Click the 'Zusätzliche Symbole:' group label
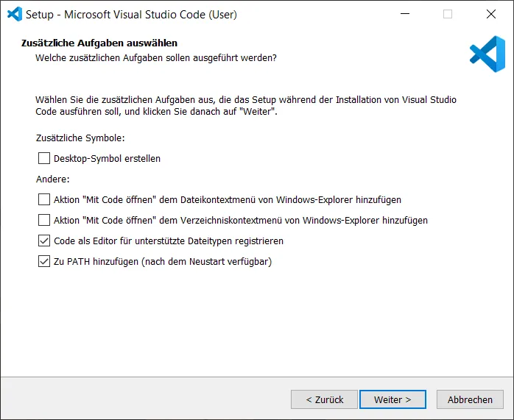The width and height of the screenshot is (514, 420). click(80, 138)
